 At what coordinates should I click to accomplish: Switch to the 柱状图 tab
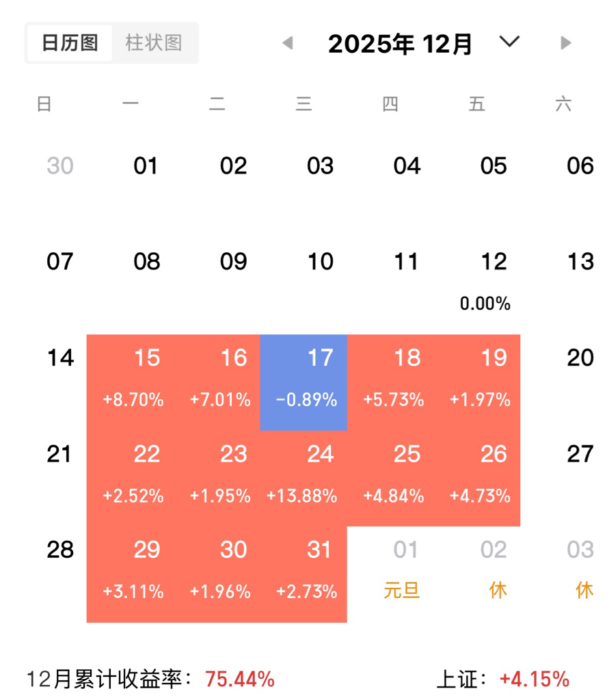click(x=154, y=43)
